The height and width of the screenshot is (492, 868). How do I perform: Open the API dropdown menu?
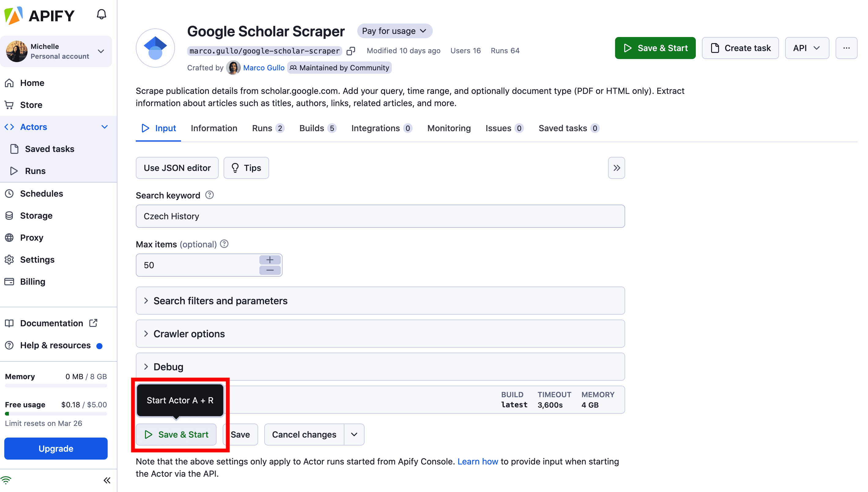(x=807, y=48)
